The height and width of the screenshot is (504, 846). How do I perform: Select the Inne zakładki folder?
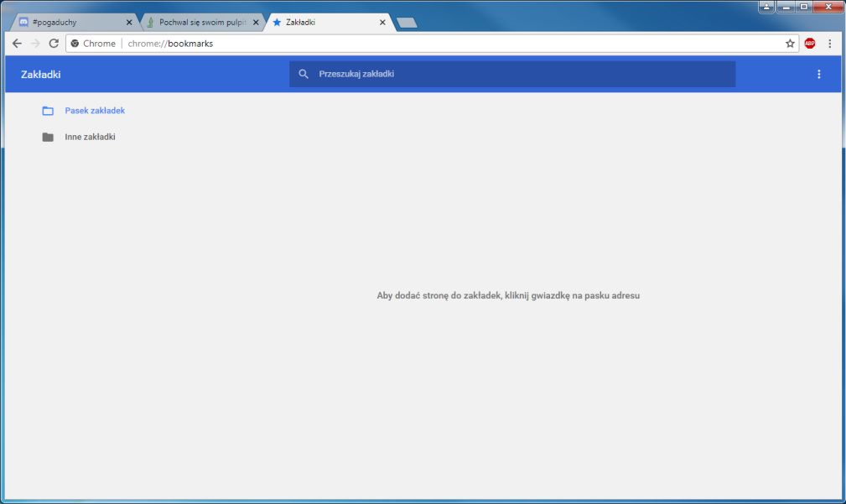point(89,137)
